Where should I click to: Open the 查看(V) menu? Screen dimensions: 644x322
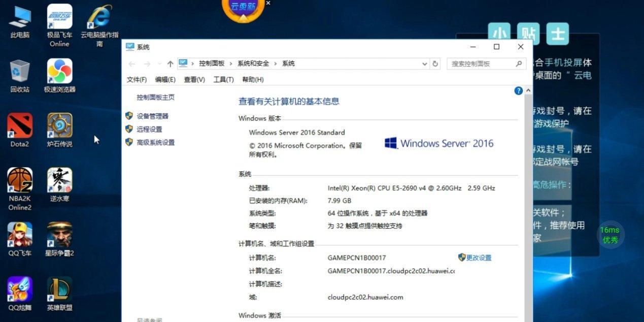[194, 80]
